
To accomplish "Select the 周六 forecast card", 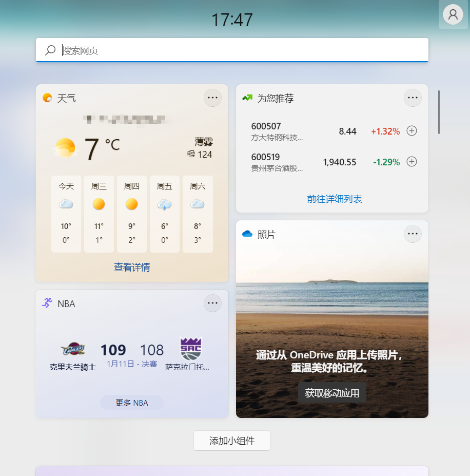I will (x=198, y=214).
